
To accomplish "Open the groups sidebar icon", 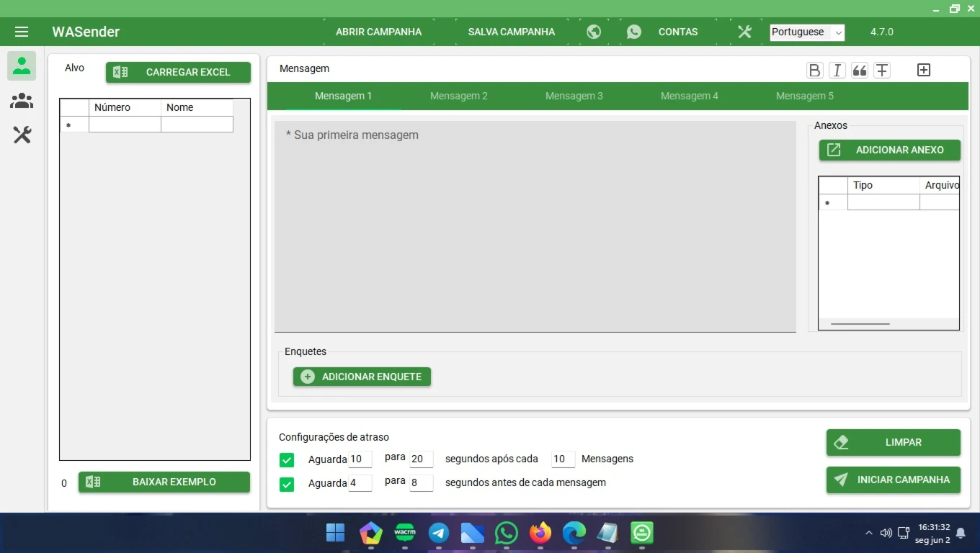I will [x=22, y=101].
